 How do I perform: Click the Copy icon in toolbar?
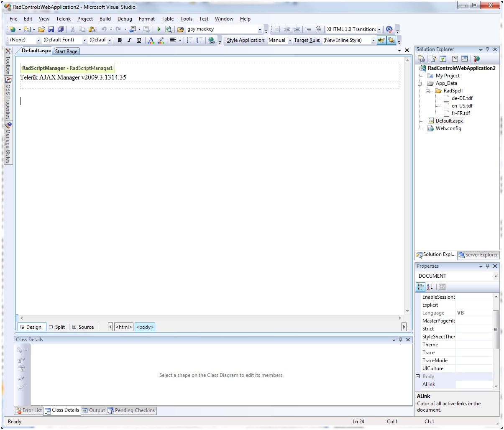(x=82, y=29)
